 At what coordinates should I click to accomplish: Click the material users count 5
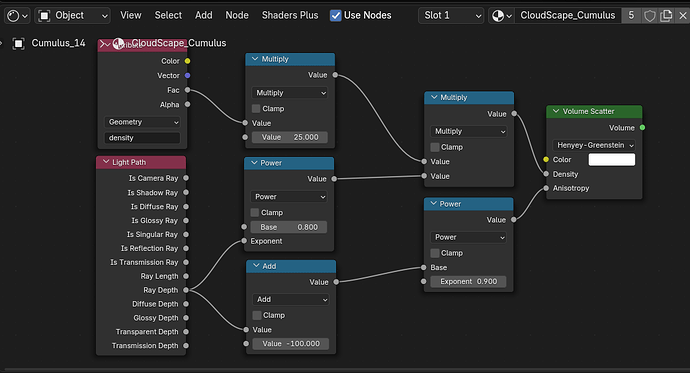[x=631, y=15]
